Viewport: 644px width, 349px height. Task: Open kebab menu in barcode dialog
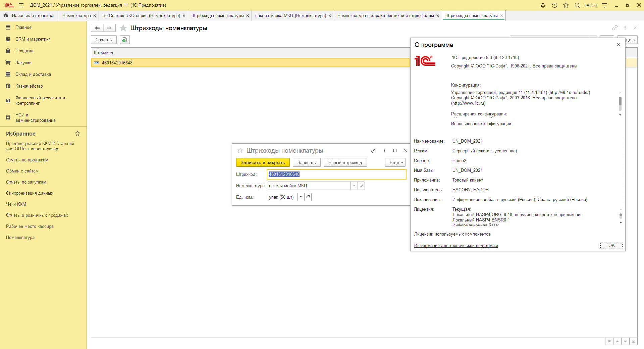tap(384, 150)
